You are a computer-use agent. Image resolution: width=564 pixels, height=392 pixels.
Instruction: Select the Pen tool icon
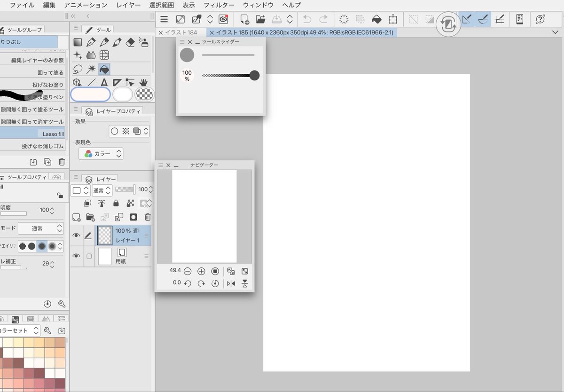coord(91,43)
